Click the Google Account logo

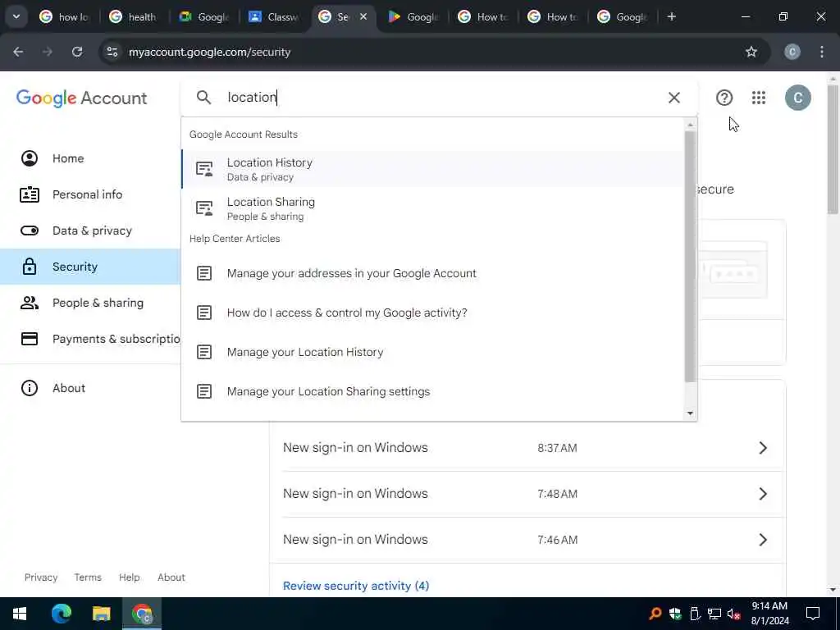pyautogui.click(x=81, y=98)
